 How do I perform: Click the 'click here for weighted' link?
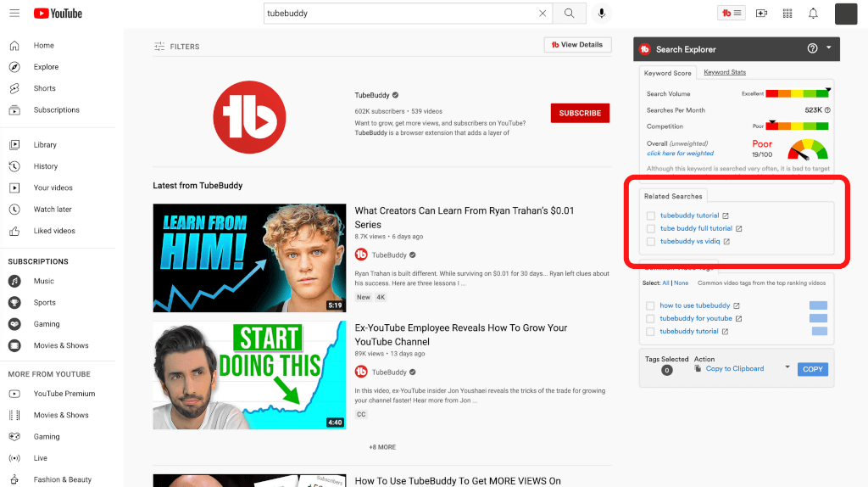pyautogui.click(x=680, y=154)
